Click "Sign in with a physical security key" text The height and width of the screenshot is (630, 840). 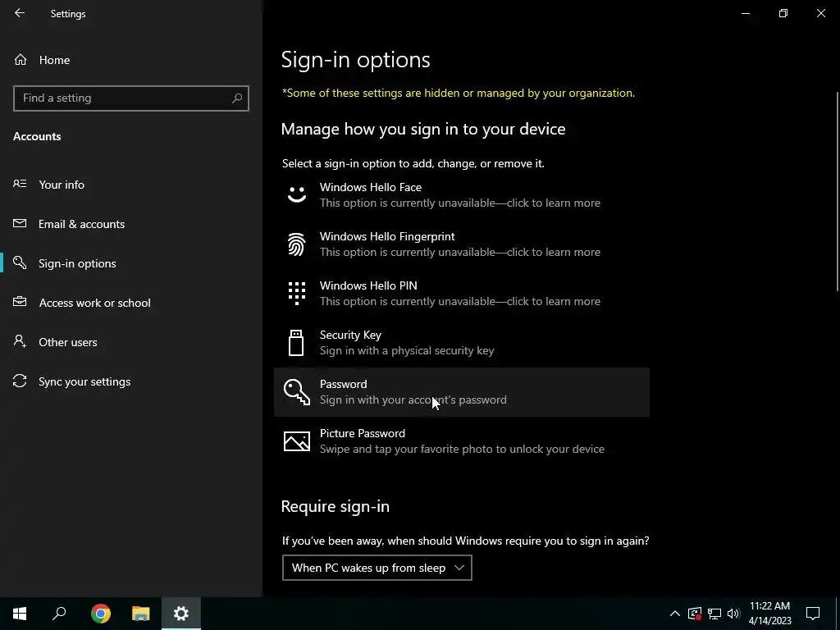click(407, 350)
